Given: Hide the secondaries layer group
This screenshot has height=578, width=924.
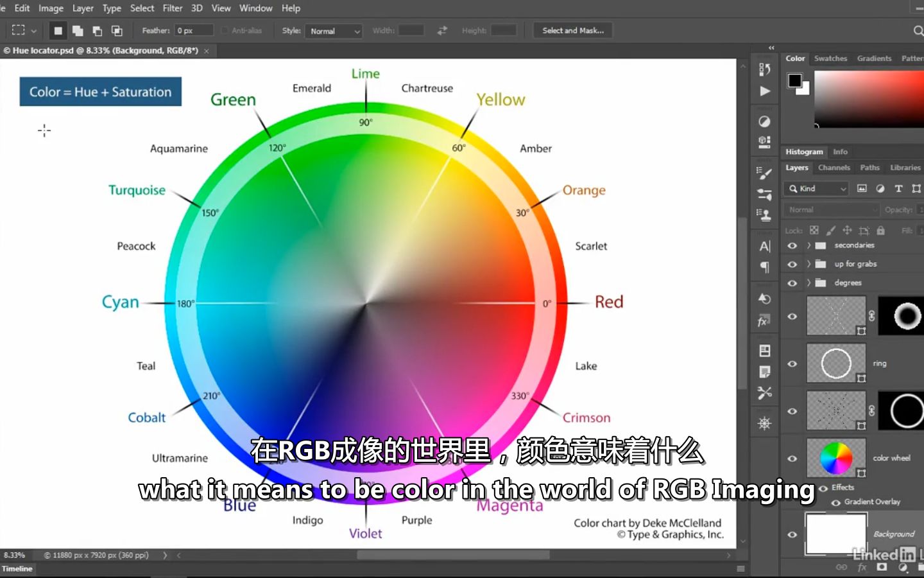Looking at the screenshot, I should [792, 245].
